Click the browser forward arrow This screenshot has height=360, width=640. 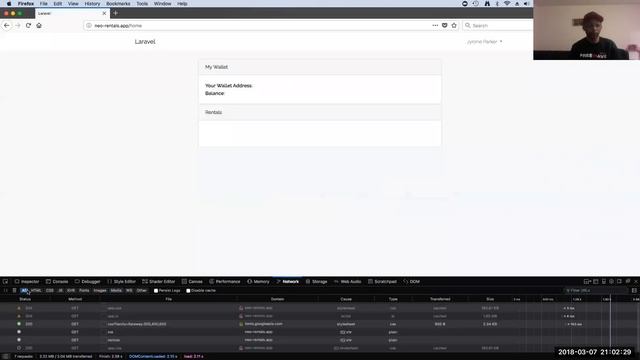point(18,25)
